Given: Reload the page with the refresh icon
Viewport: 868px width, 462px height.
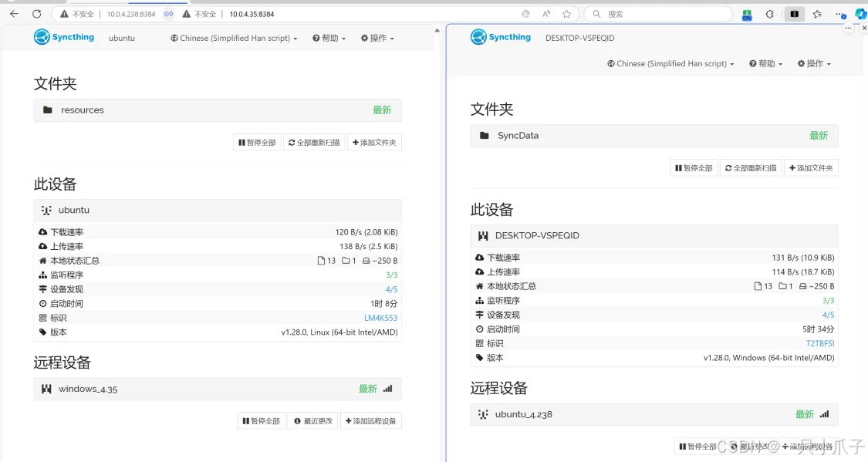Looking at the screenshot, I should coord(36,14).
